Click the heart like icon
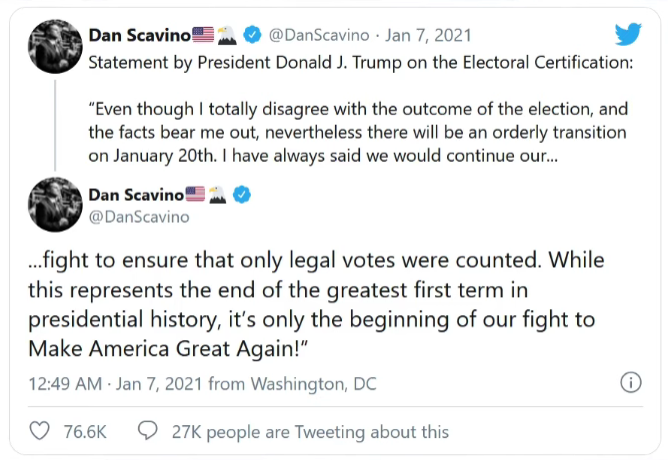Screen dimensions: 668x460 (x=39, y=431)
